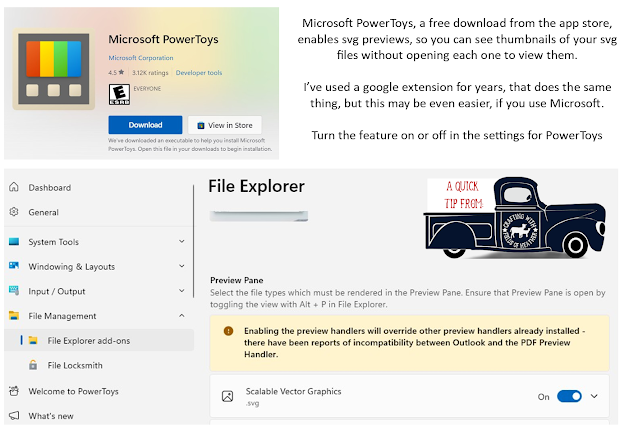Turn off the Scalable Vector Graphics toggle
The image size is (629, 426).
(x=569, y=397)
